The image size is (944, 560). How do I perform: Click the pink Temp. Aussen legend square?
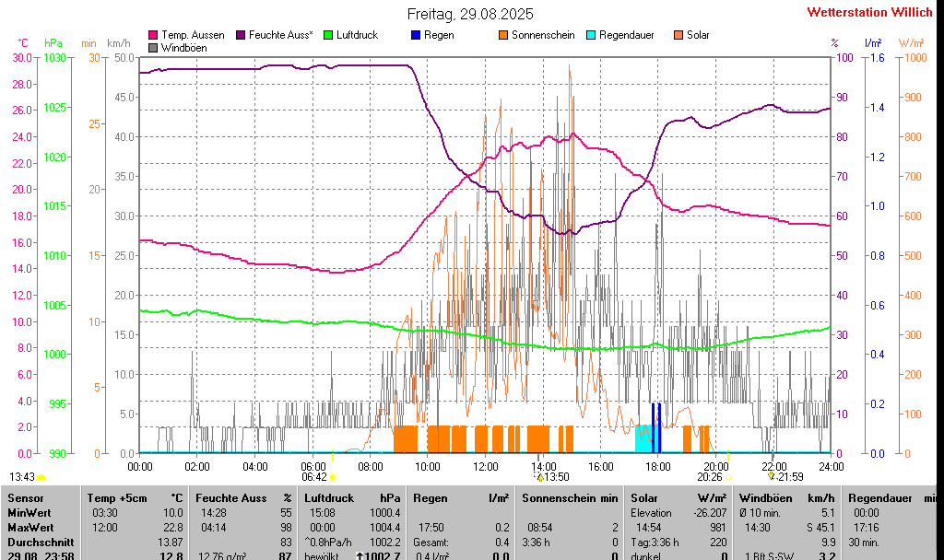(x=153, y=35)
